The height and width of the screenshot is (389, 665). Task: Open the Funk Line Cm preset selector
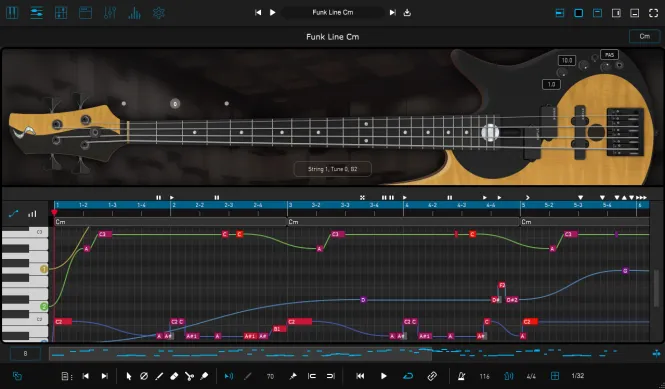tap(332, 12)
